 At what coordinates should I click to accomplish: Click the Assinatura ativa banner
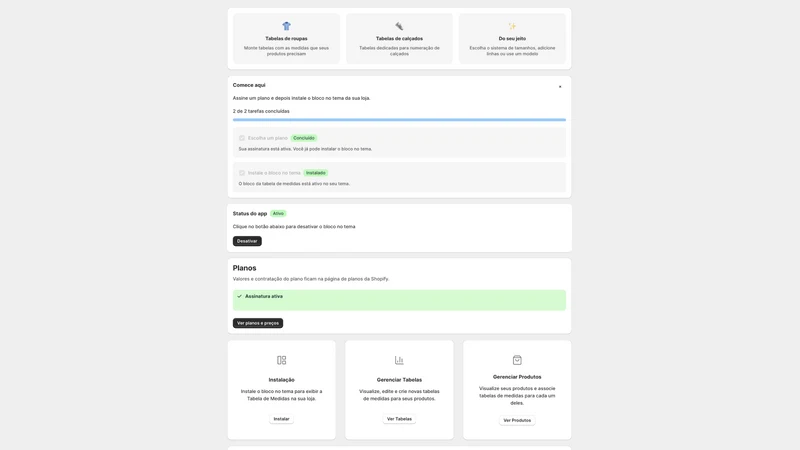coord(399,300)
